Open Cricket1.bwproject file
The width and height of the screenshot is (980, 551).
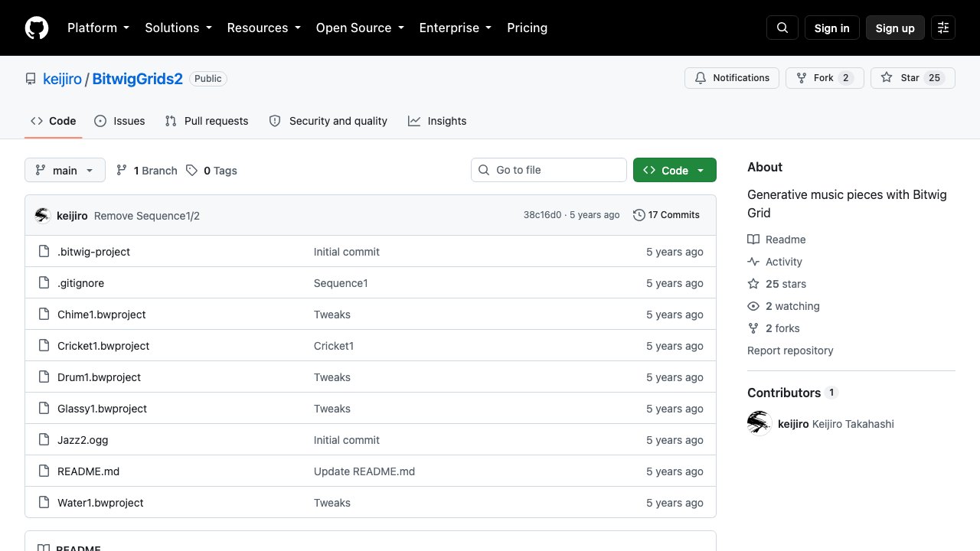(103, 346)
